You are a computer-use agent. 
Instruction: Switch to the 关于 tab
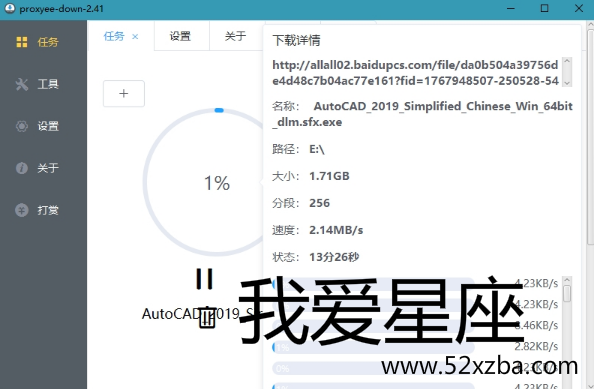coord(235,36)
